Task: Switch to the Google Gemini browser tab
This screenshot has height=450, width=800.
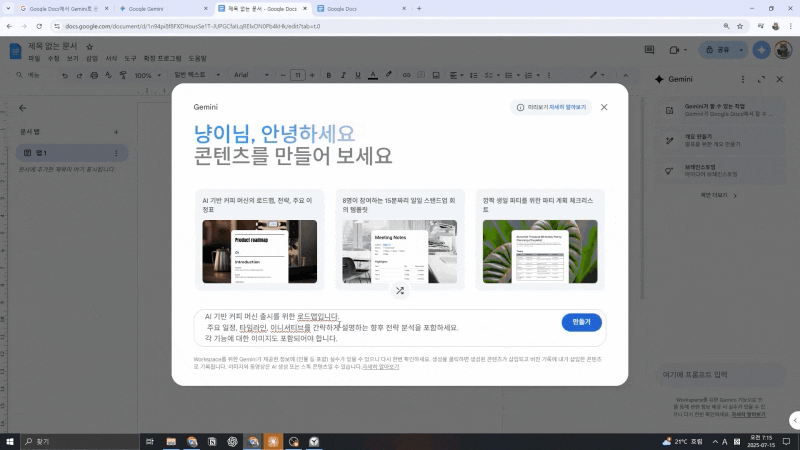Action: click(163, 9)
